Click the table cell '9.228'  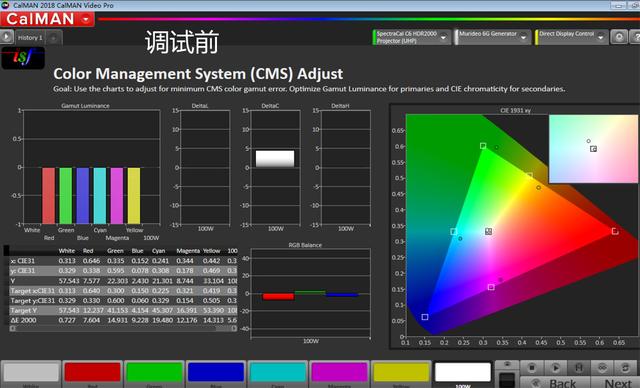[139, 320]
